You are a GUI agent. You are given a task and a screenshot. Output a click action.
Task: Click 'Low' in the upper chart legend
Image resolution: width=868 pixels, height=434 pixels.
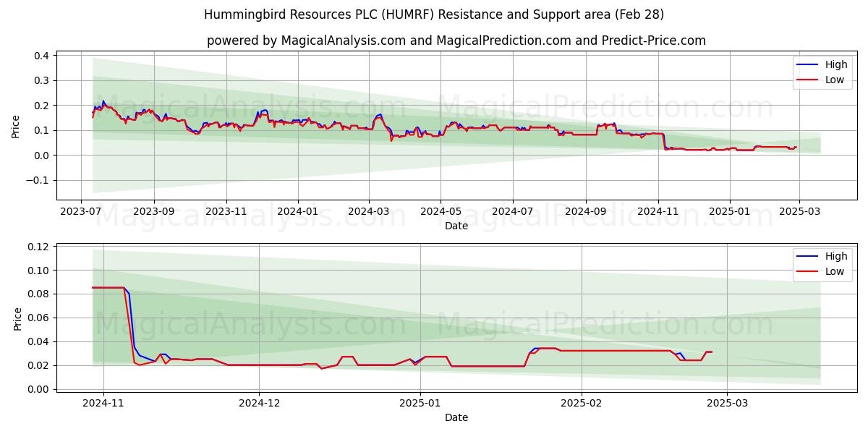pos(835,80)
